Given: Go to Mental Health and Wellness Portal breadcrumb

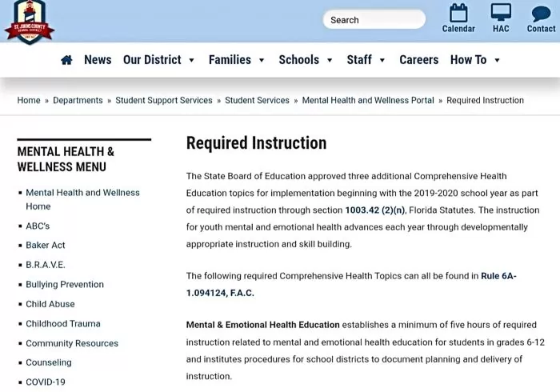Looking at the screenshot, I should pyautogui.click(x=368, y=101).
